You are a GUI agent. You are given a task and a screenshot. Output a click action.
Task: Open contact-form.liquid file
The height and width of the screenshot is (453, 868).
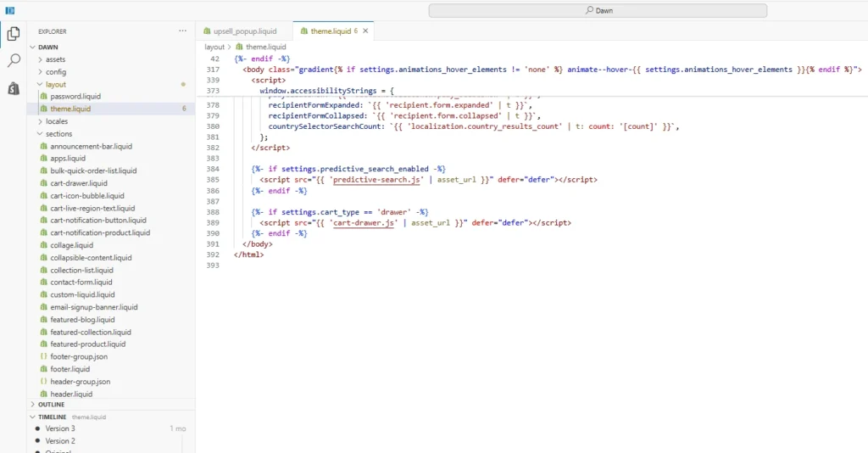(81, 282)
